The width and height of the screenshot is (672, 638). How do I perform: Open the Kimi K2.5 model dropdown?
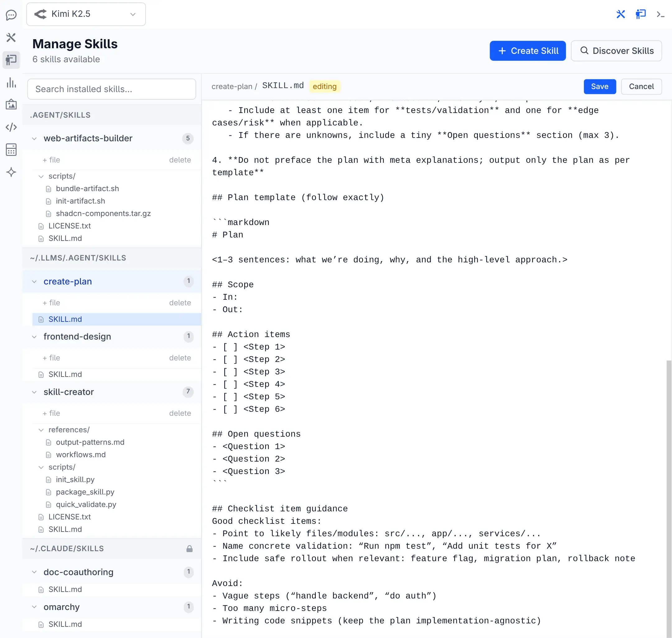(86, 14)
